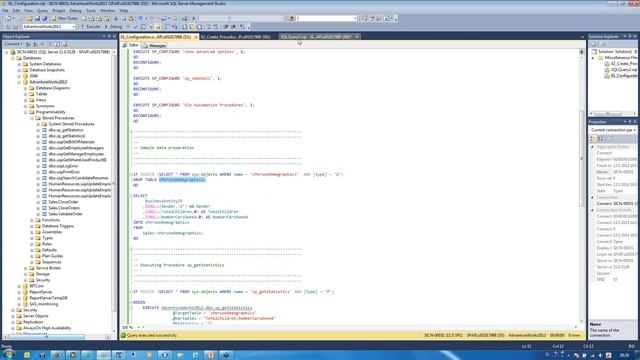Click the Debug toolbar button
This screenshot has height=360, width=640.
click(x=113, y=27)
